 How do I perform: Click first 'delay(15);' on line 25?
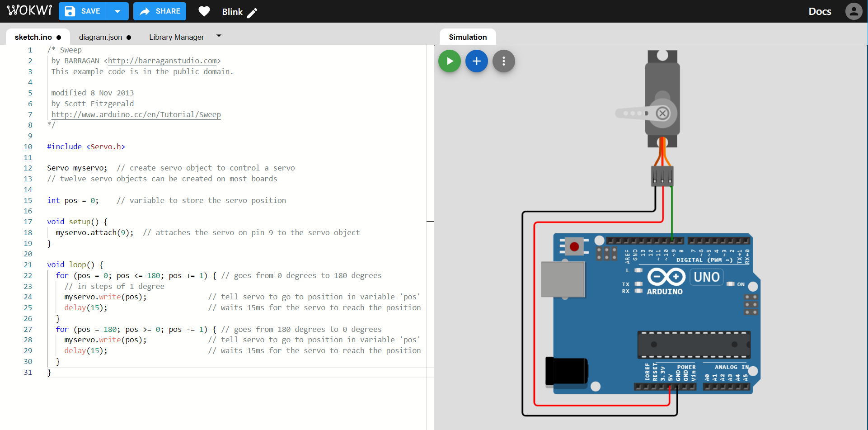(86, 307)
